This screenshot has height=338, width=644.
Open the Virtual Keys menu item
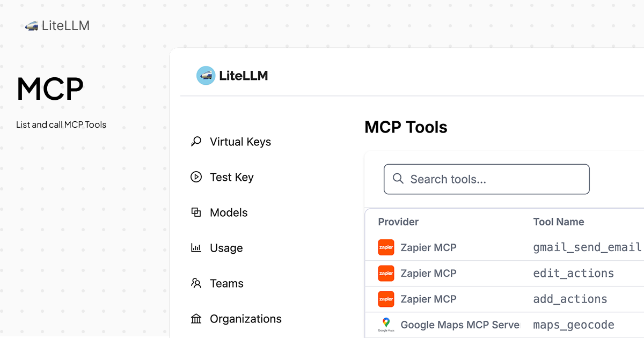pyautogui.click(x=240, y=142)
